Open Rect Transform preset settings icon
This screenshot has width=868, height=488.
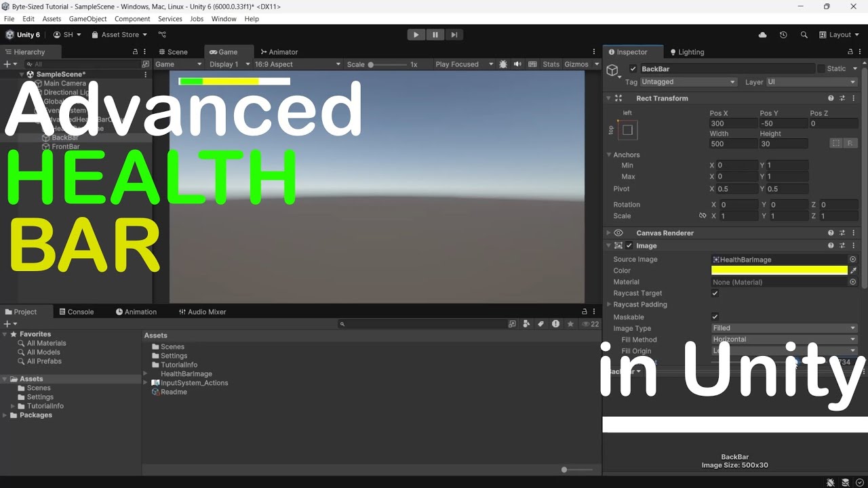click(x=842, y=98)
